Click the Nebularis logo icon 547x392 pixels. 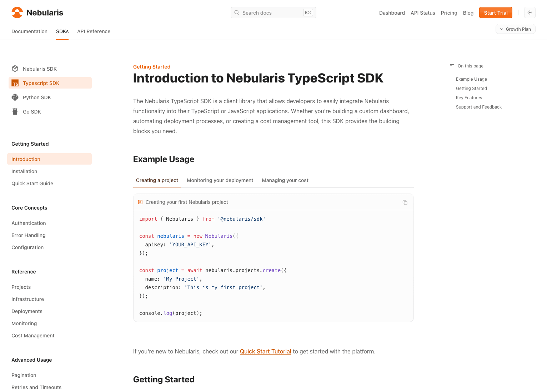coord(17,12)
